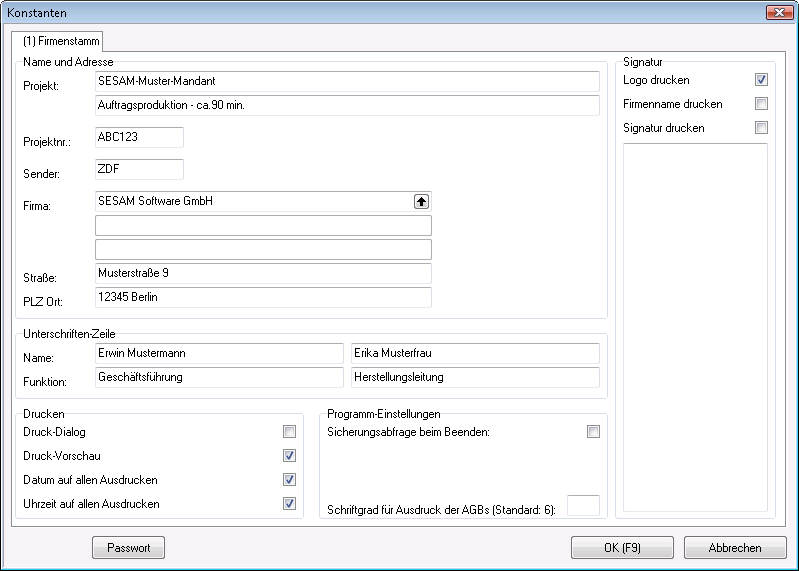Screen dimensions: 799x571
Task: Enable Firmenname drucken option
Action: [761, 104]
